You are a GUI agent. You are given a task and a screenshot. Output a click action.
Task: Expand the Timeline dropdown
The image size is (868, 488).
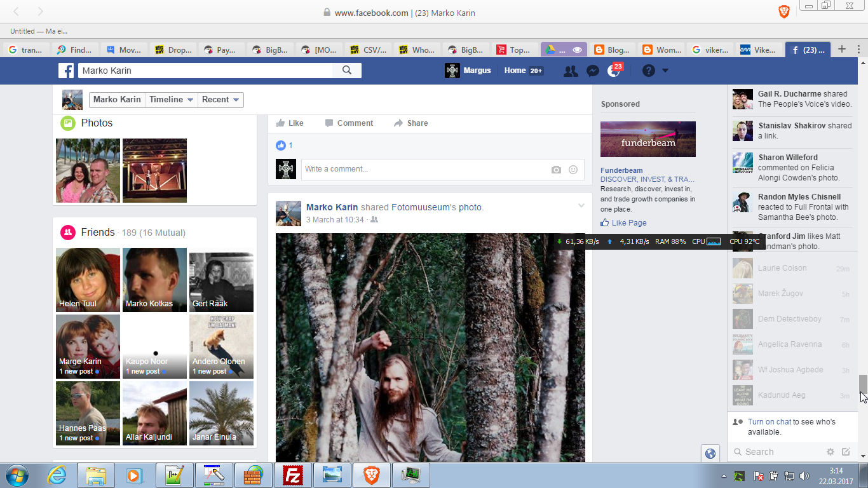pos(171,100)
